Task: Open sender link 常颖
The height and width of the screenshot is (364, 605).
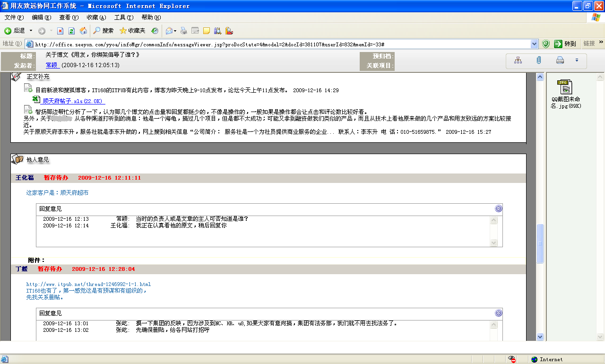Action: click(52, 65)
